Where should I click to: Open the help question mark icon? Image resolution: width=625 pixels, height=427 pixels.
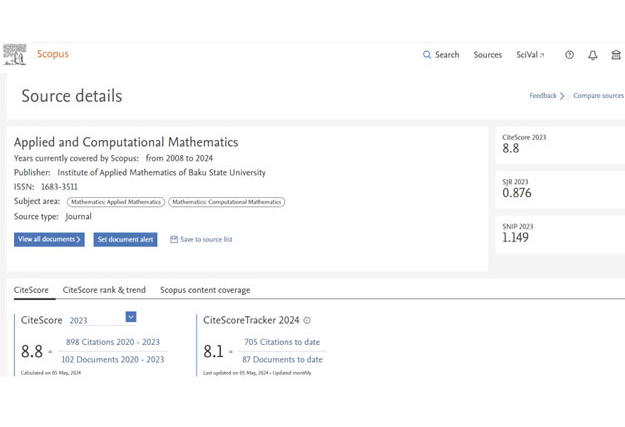coord(570,55)
